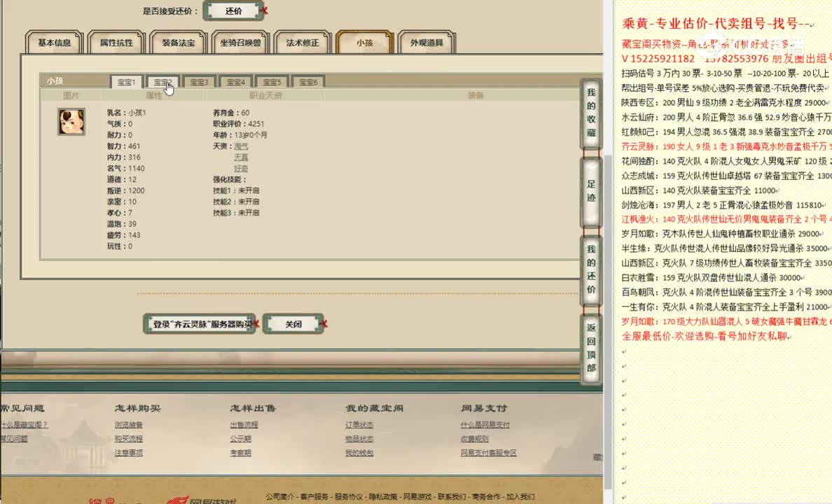Click the 技能1:未开启 text
832x504 pixels.
click(x=235, y=190)
